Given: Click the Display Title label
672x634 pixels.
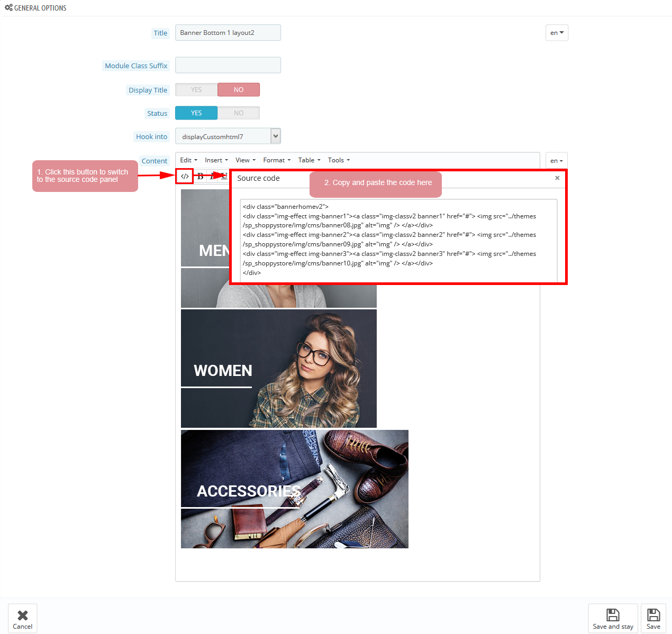Looking at the screenshot, I should pyautogui.click(x=148, y=90).
